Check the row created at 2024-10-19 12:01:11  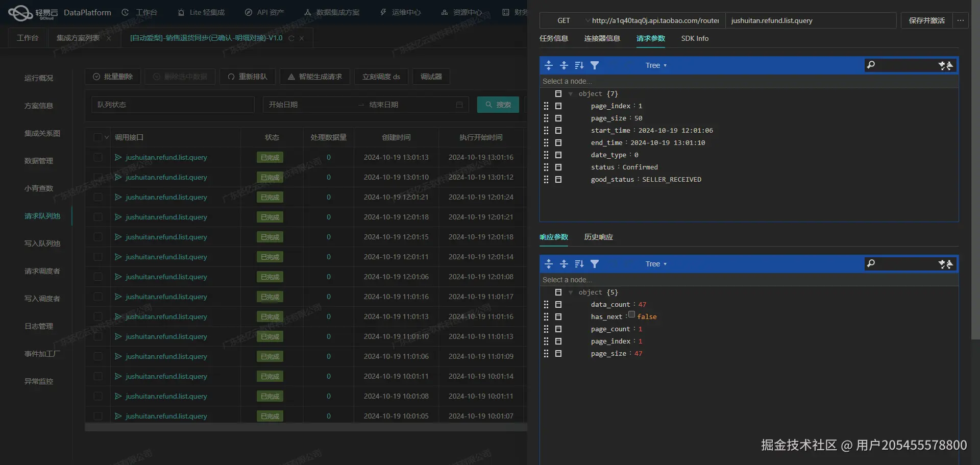click(98, 257)
